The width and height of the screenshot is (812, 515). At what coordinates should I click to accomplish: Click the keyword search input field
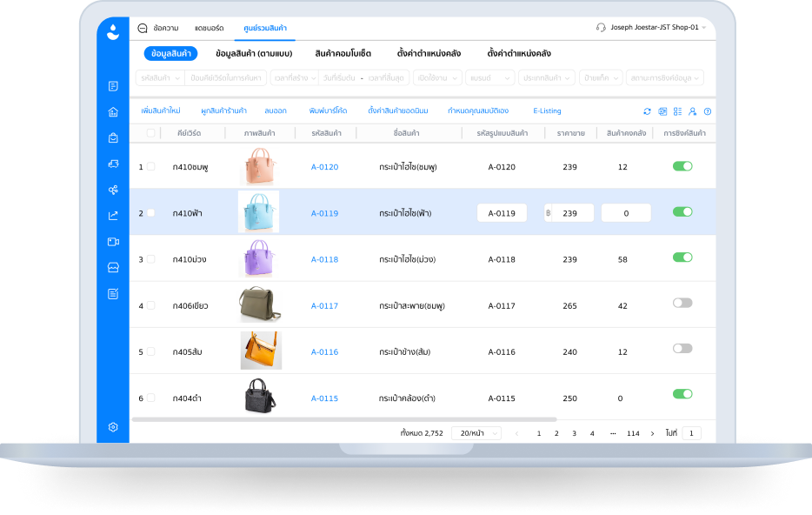coord(226,77)
